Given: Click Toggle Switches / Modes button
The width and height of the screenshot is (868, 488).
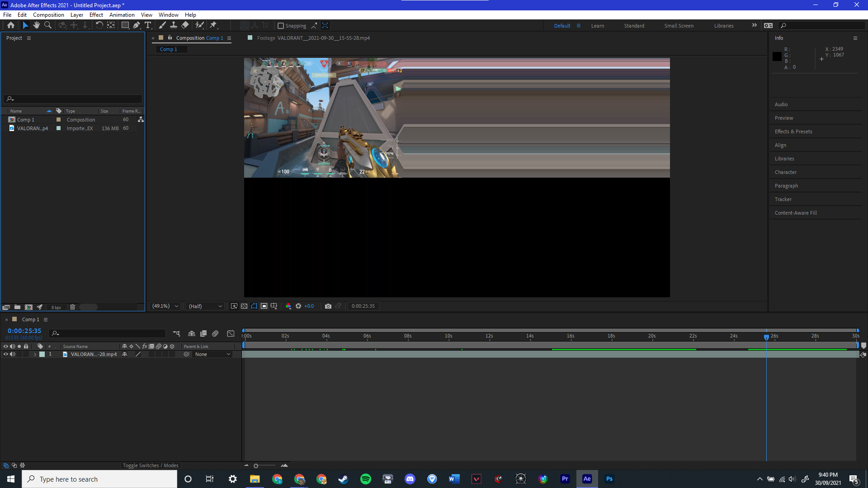Looking at the screenshot, I should click(151, 465).
